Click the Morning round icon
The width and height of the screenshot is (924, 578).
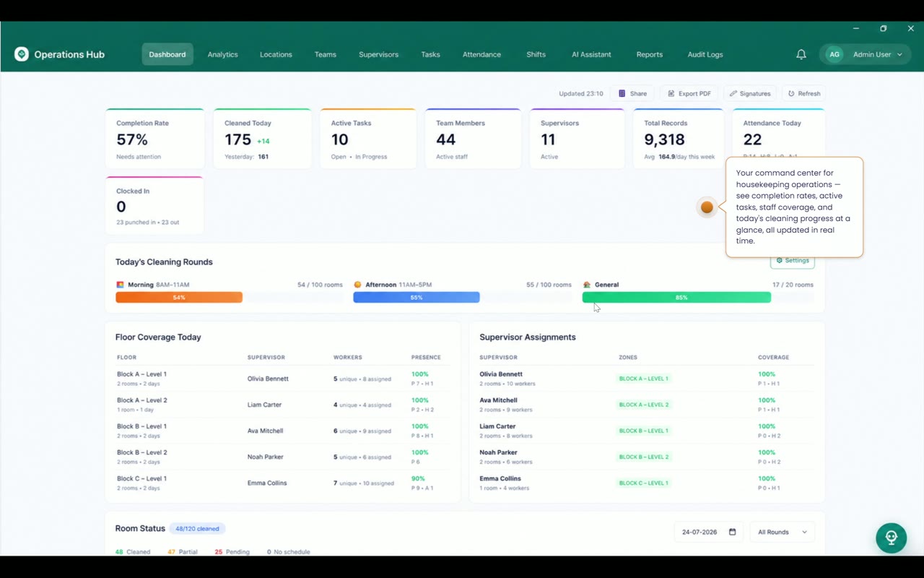[121, 285]
